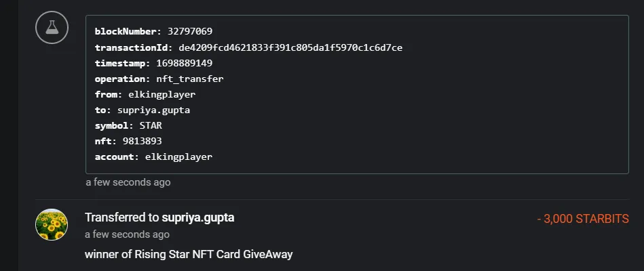Click the blockNumber field label
Viewport: 644px width, 271px height.
(x=128, y=32)
